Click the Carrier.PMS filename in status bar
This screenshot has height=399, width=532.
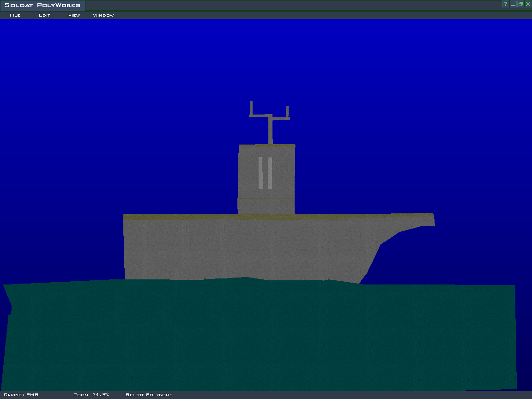[x=21, y=395]
